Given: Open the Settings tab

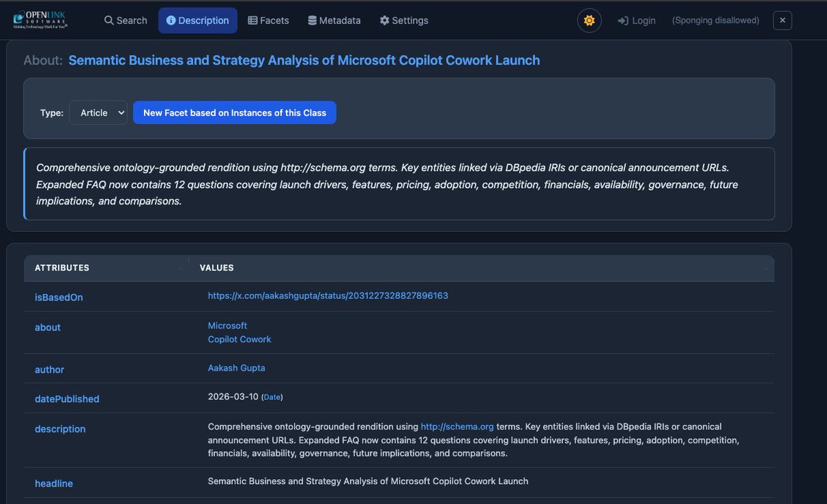Looking at the screenshot, I should [404, 21].
